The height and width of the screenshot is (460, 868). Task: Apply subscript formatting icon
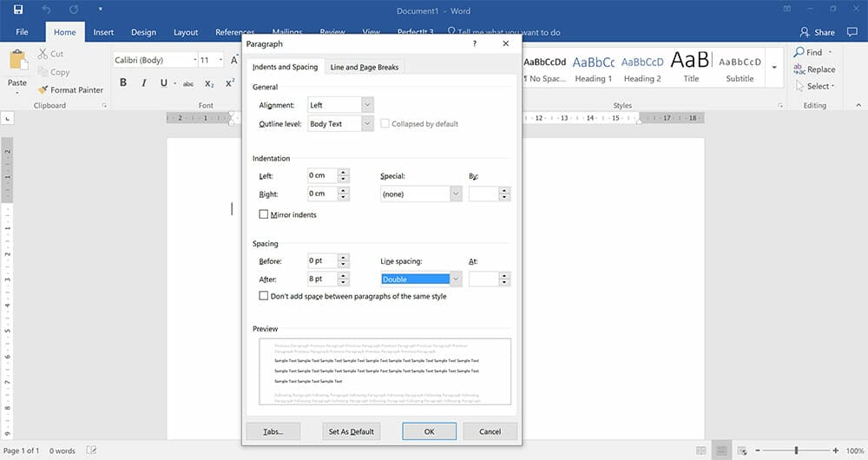209,83
